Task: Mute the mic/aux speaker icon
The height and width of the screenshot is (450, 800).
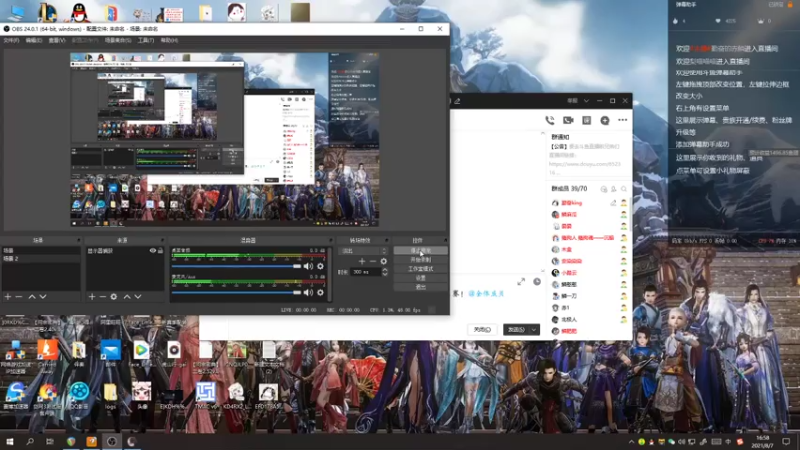Action: pyautogui.click(x=308, y=292)
